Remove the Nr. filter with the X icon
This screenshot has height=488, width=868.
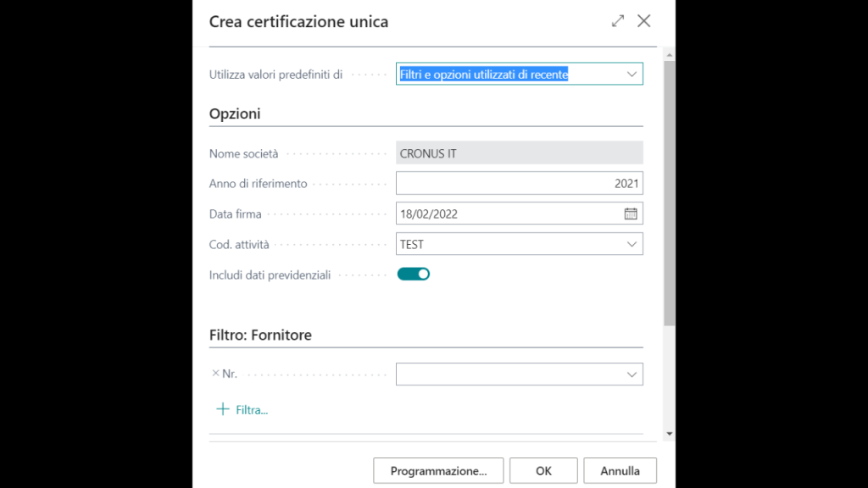tap(215, 373)
